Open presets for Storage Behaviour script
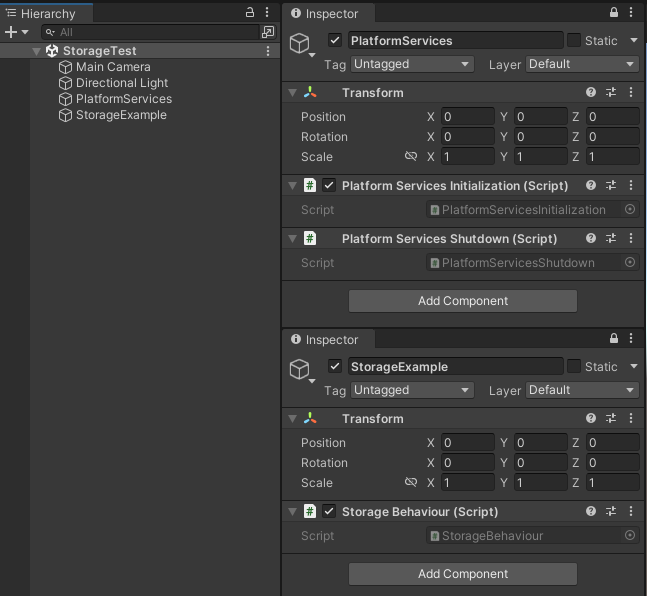Screen dimensions: 647x596 pos(611,511)
